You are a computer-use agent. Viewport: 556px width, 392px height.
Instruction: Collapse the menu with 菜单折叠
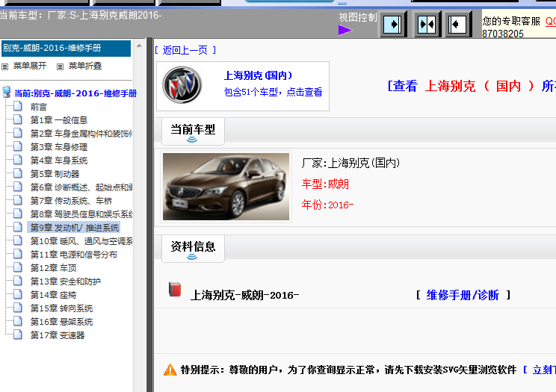pos(85,66)
